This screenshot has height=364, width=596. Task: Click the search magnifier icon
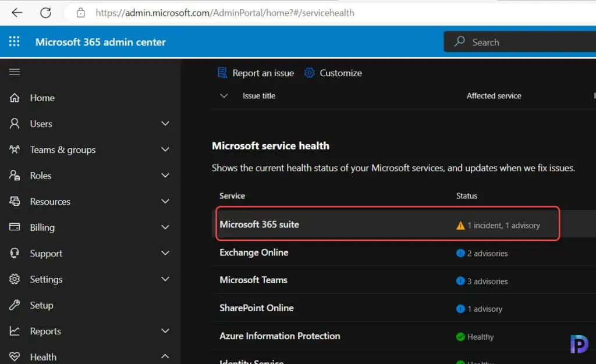point(460,41)
